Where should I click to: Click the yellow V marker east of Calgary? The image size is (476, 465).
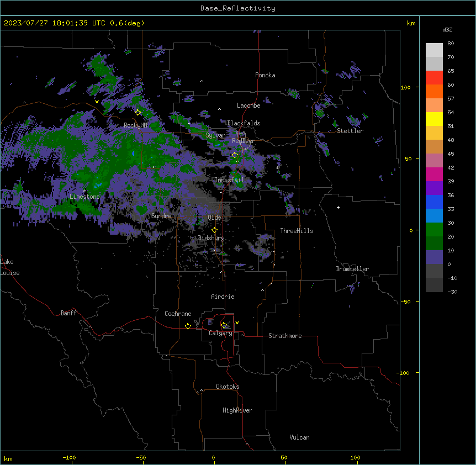[x=237, y=323]
